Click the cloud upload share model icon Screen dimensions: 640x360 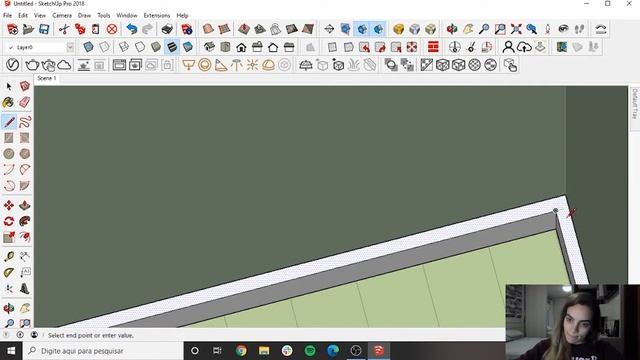(524, 47)
